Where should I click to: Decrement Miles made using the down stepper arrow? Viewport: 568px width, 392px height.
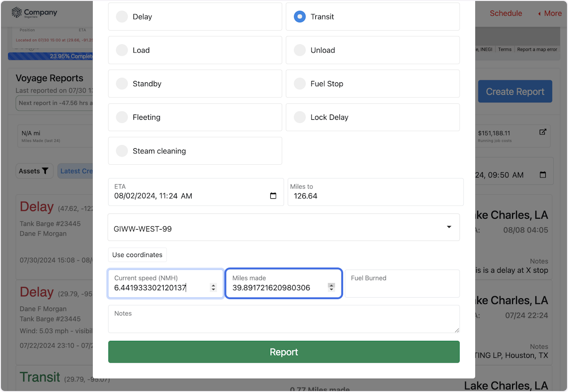331,289
